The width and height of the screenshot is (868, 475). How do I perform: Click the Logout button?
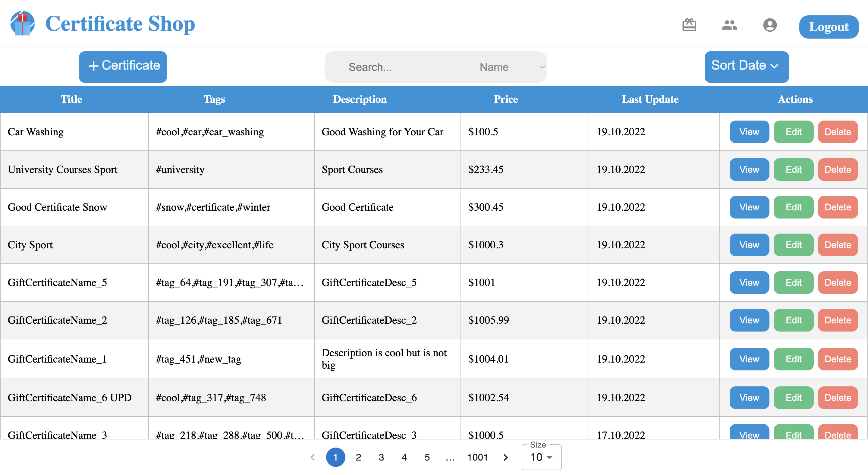click(828, 27)
